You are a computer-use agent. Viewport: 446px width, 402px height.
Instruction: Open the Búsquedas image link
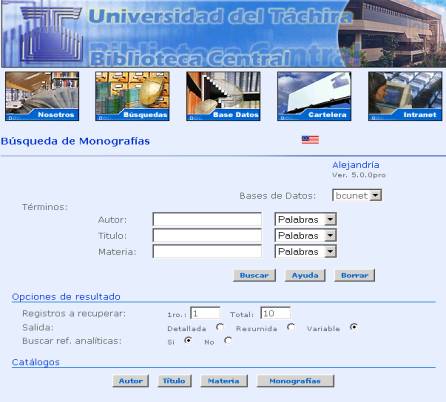pos(132,96)
